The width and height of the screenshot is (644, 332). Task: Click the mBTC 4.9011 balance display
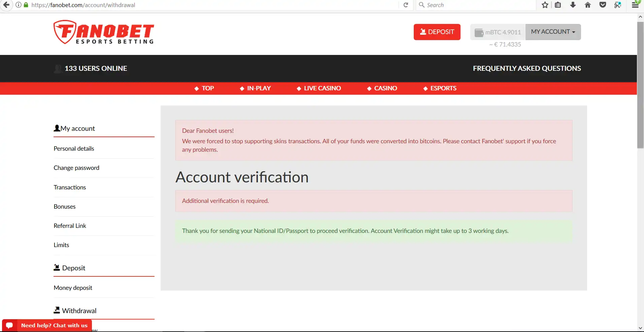pyautogui.click(x=498, y=32)
